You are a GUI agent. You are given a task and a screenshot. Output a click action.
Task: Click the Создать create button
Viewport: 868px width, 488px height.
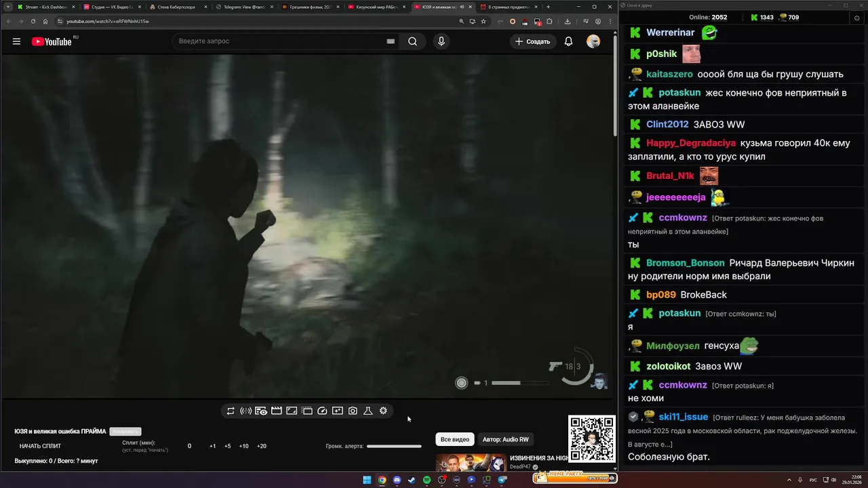tap(533, 41)
